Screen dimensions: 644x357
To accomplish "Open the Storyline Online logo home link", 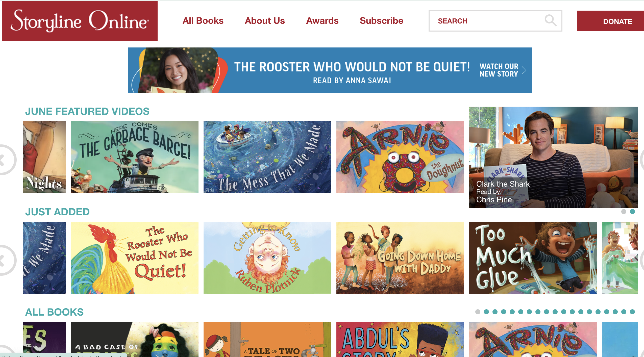I will [80, 21].
